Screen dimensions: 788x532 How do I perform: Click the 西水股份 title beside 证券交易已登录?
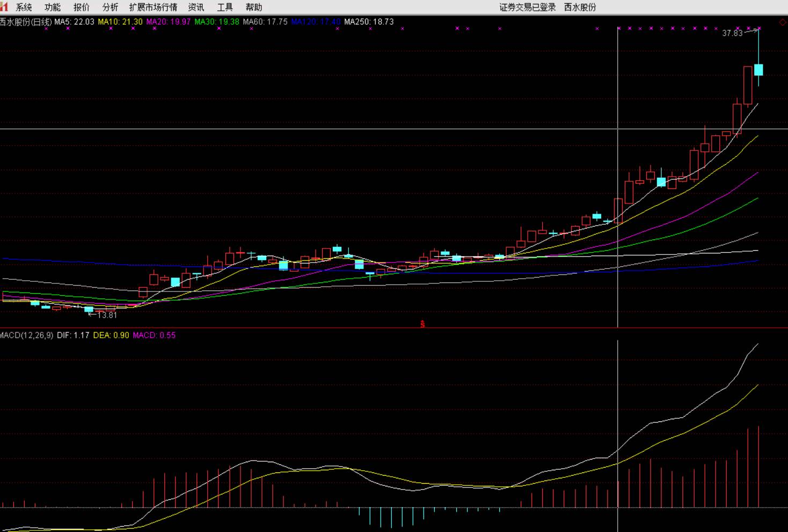[580, 7]
